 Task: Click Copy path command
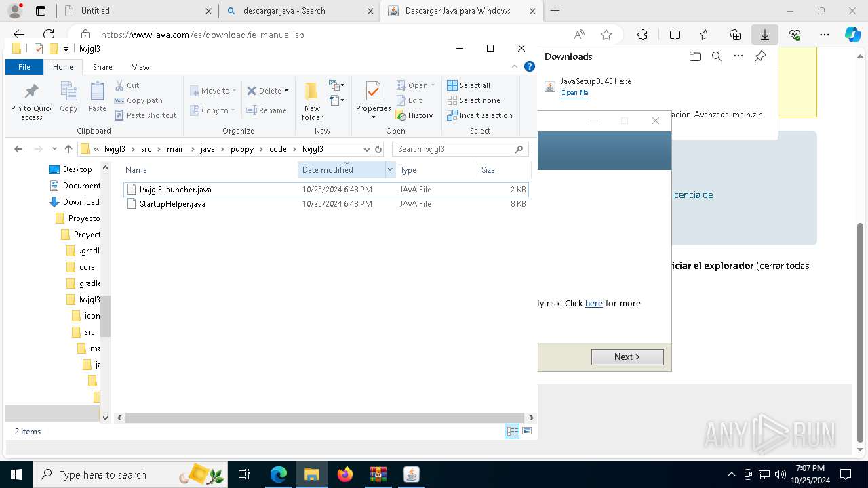[x=138, y=100]
